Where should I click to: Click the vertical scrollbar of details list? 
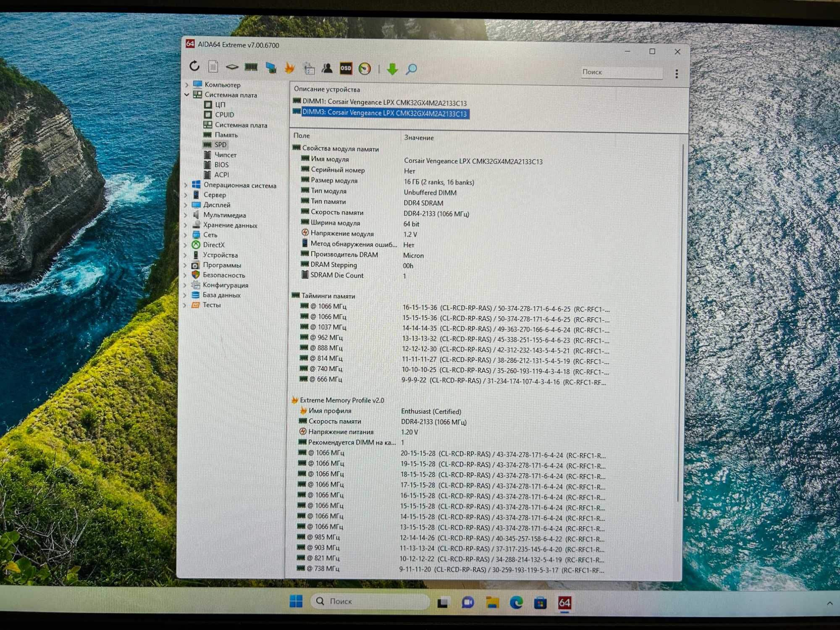681,323
